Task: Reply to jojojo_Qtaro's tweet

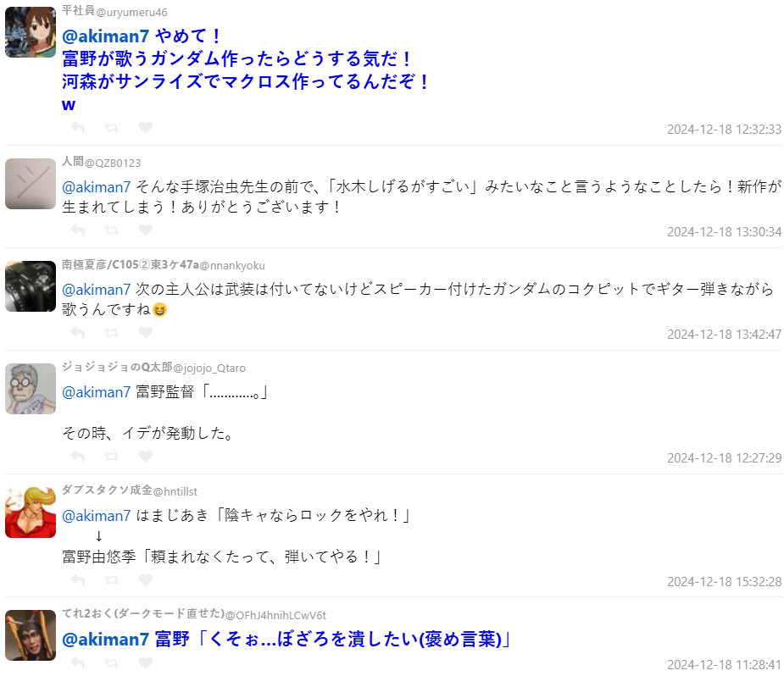Action: [x=77, y=456]
